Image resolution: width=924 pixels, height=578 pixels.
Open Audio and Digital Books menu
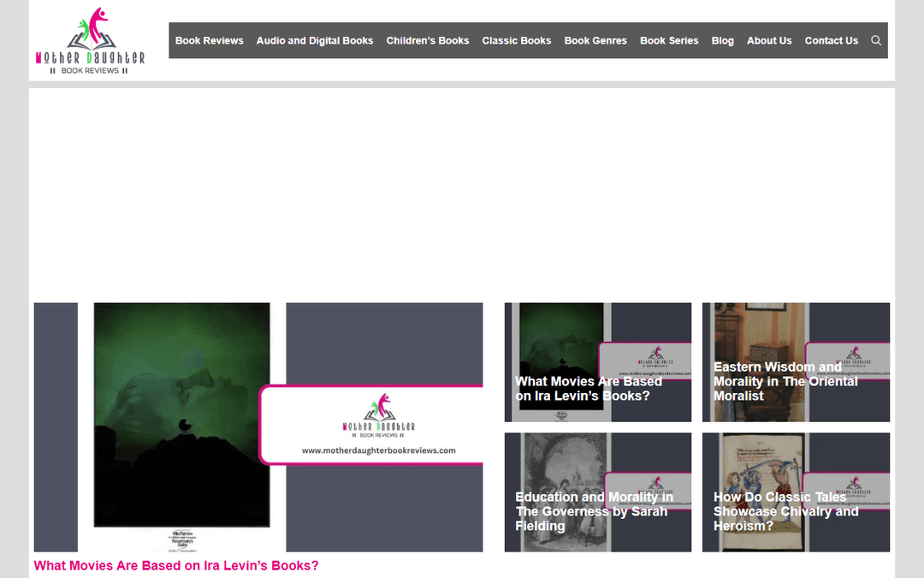click(x=315, y=41)
